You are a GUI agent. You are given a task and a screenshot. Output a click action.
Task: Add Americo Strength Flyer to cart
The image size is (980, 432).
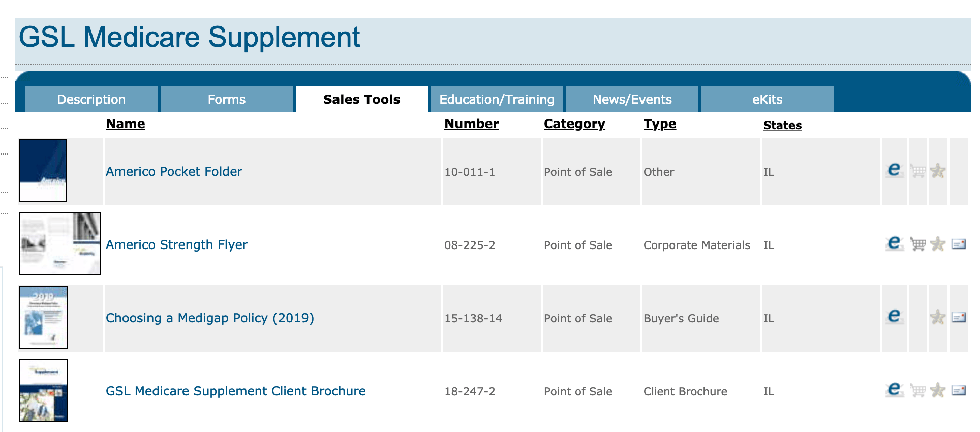click(x=918, y=244)
